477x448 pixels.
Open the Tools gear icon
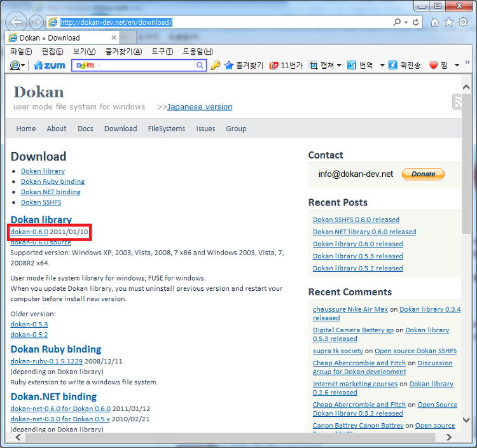[x=463, y=22]
